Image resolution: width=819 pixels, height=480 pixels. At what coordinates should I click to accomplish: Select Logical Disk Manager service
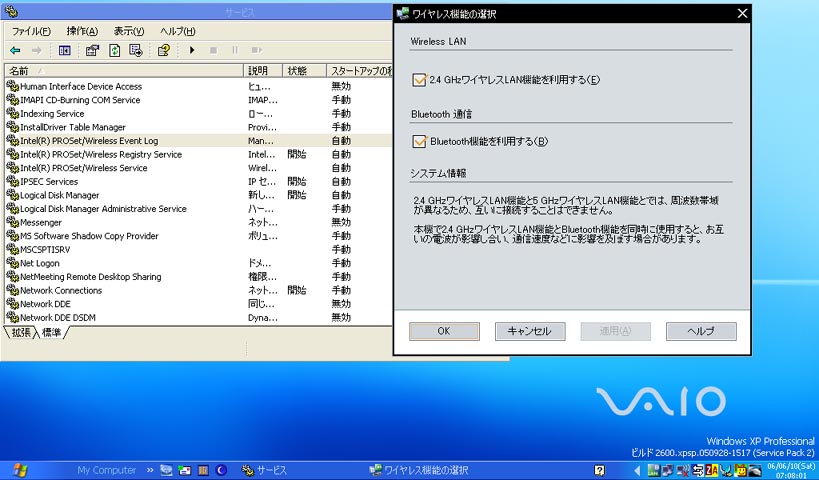coord(198,195)
